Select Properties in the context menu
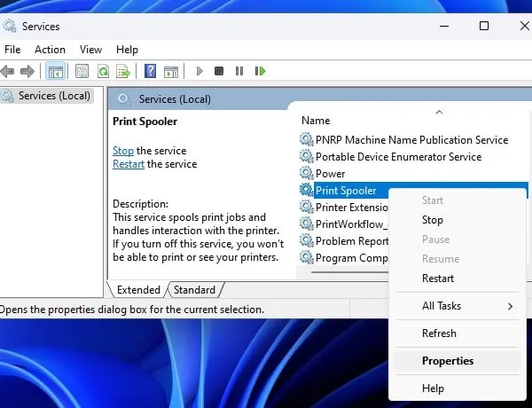The height and width of the screenshot is (408, 532). [x=457, y=361]
